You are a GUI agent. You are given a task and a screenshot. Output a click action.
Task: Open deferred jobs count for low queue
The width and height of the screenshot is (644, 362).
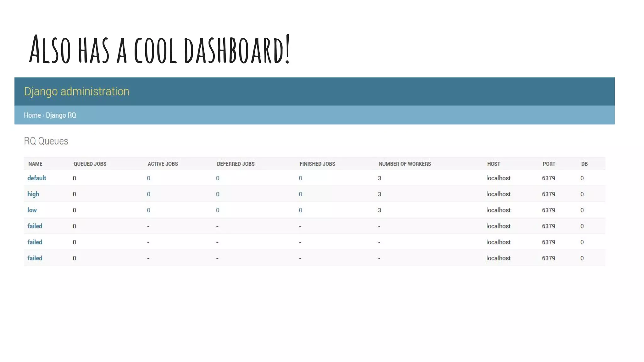pos(218,210)
